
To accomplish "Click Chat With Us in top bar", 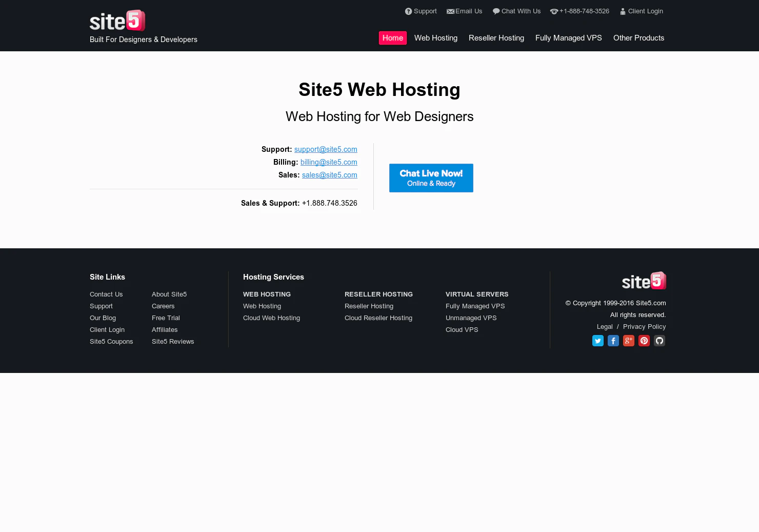I will [517, 11].
